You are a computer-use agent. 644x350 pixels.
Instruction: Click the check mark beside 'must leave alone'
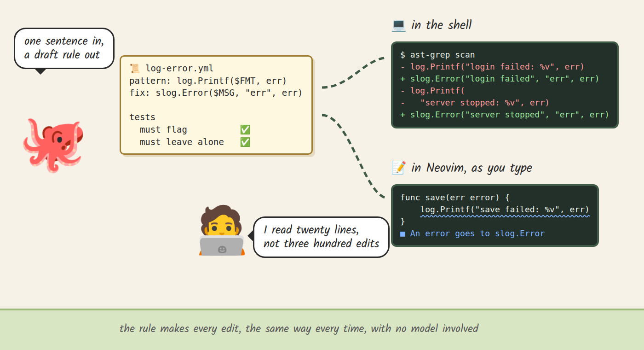pos(245,142)
